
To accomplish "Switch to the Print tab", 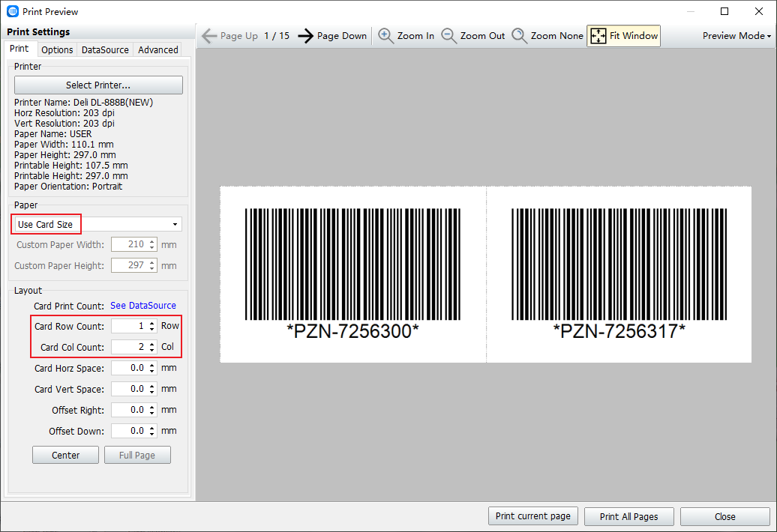I will click(x=19, y=49).
